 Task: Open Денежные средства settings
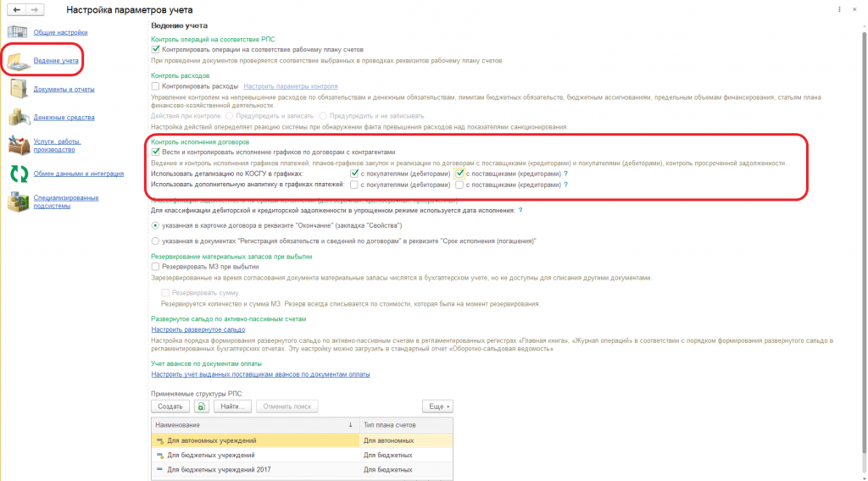click(x=64, y=117)
